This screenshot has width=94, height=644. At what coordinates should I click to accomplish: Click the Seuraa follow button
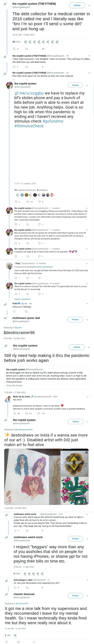point(75,85)
